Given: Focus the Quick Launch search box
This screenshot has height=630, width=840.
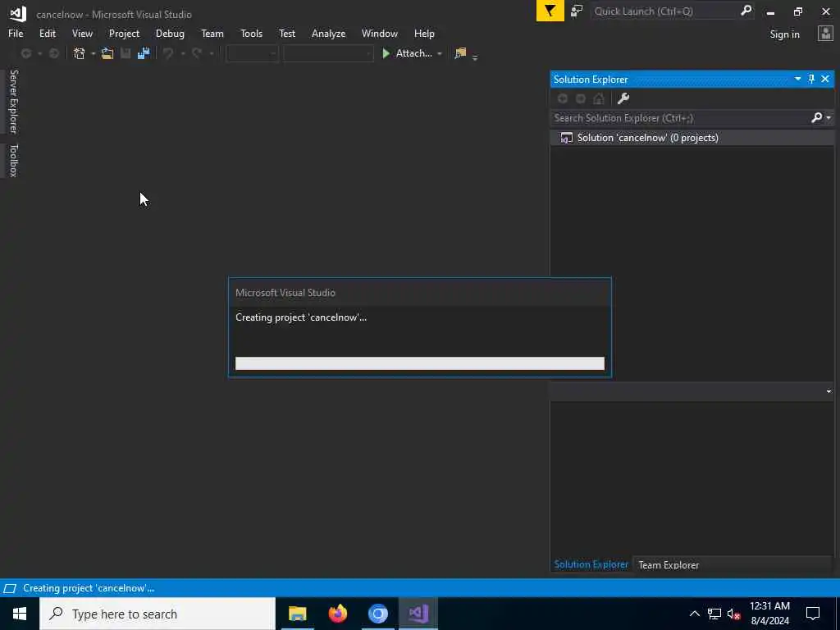Looking at the screenshot, I should [x=664, y=11].
